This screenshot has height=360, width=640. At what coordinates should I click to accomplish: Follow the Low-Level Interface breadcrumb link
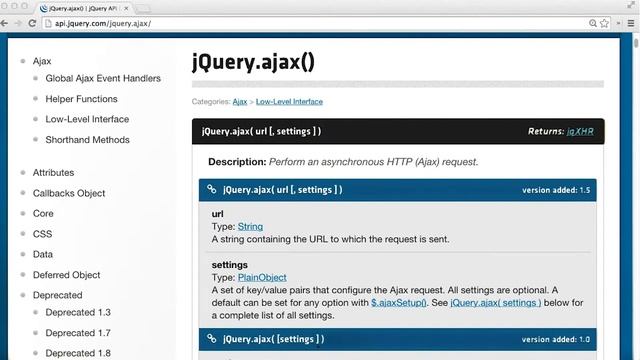[x=289, y=102]
